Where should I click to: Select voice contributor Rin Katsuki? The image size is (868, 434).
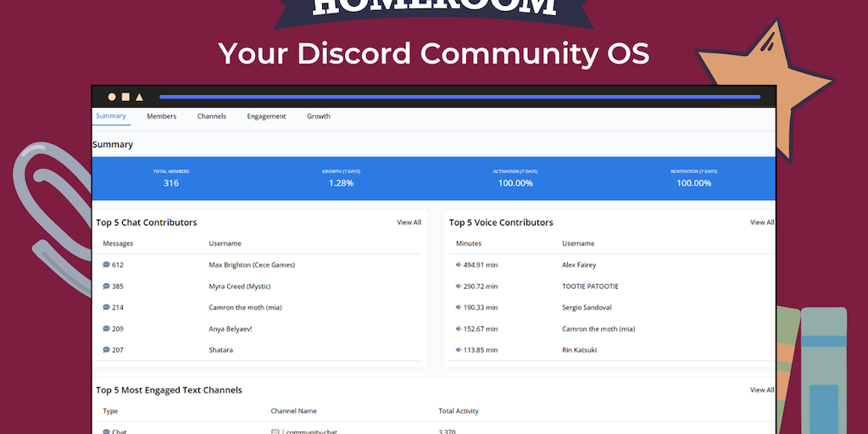click(579, 350)
